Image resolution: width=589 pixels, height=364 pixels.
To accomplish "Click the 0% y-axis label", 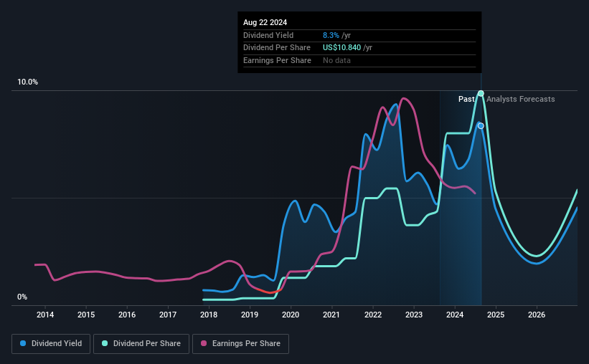I will click(x=22, y=297).
